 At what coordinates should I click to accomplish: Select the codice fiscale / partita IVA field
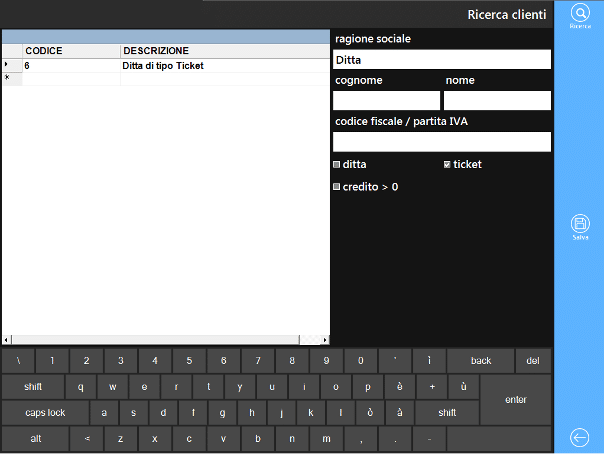pos(442,142)
